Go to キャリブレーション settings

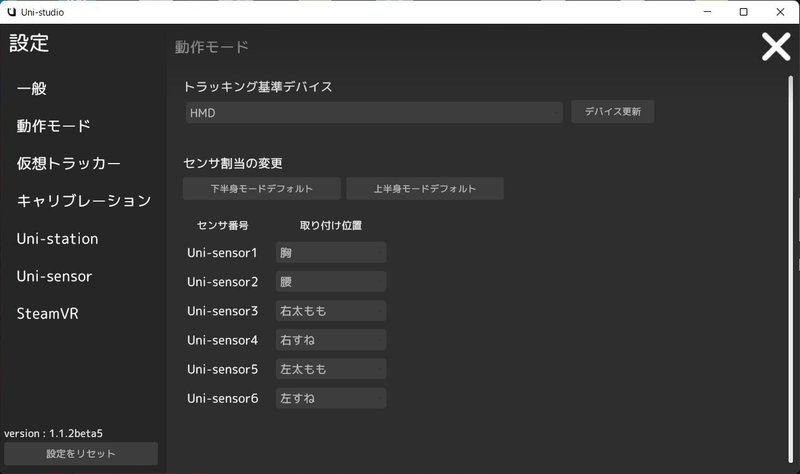click(x=84, y=201)
